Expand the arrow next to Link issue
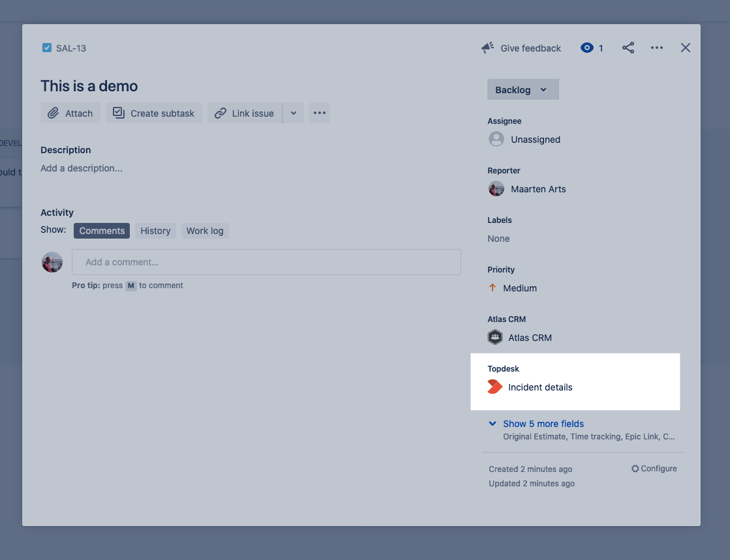Screen dimensions: 730x560 [294, 113]
